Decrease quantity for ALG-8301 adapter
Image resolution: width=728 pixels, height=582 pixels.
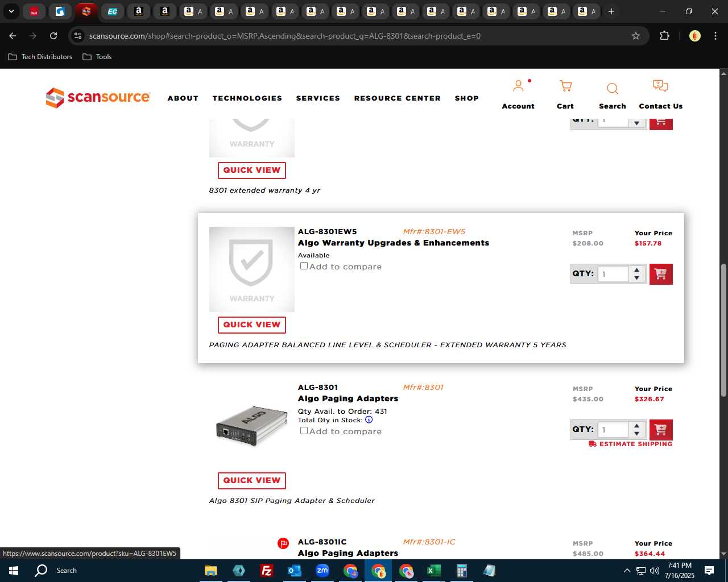pos(637,434)
